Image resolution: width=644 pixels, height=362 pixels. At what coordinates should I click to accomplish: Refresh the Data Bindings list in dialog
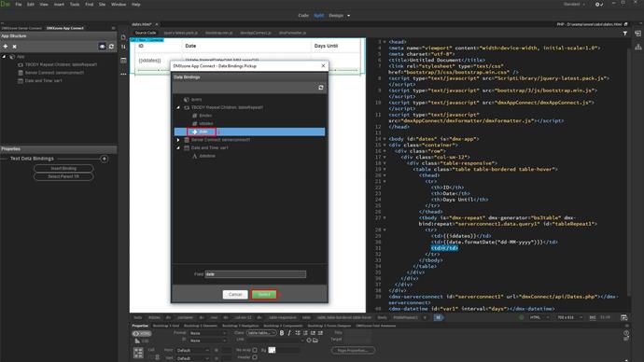[x=321, y=88]
